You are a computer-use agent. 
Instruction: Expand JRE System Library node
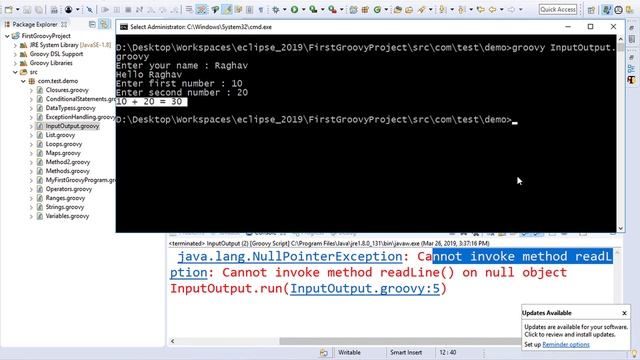click(15, 45)
